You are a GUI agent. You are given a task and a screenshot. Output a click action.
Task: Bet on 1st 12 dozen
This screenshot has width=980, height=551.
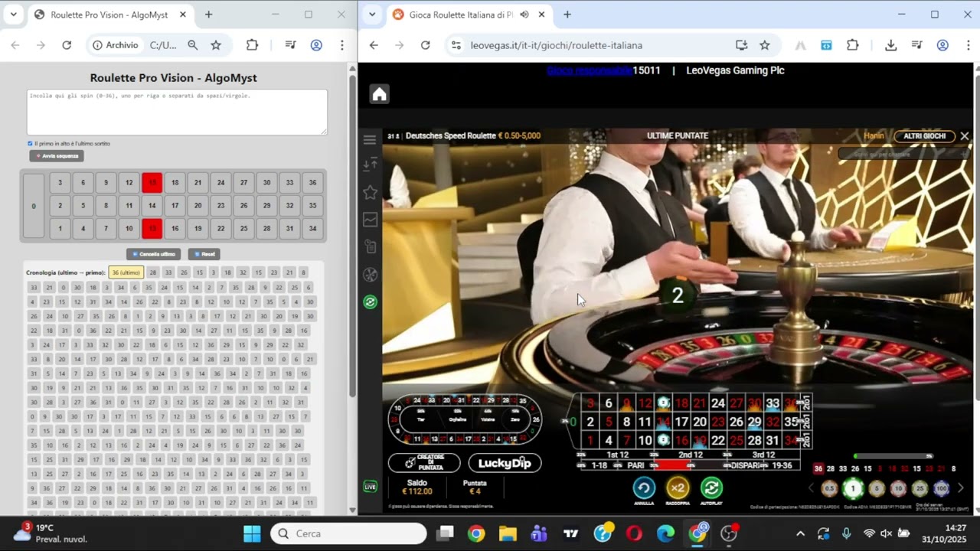(x=618, y=455)
